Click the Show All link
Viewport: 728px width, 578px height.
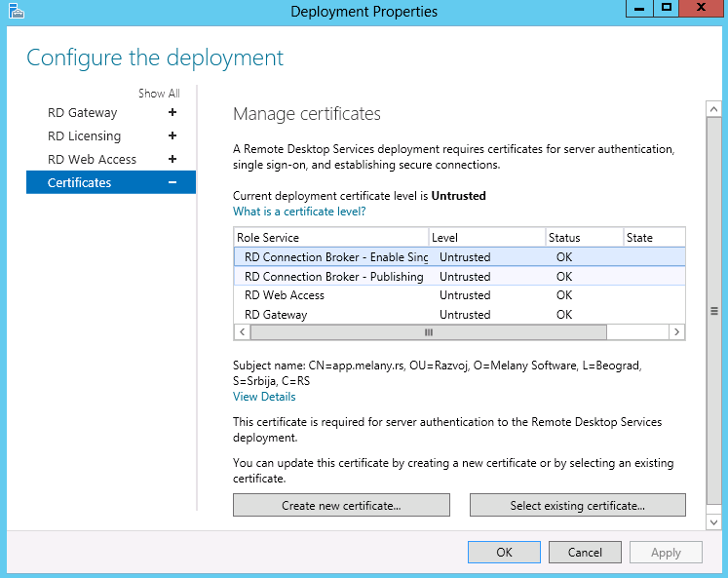(159, 94)
